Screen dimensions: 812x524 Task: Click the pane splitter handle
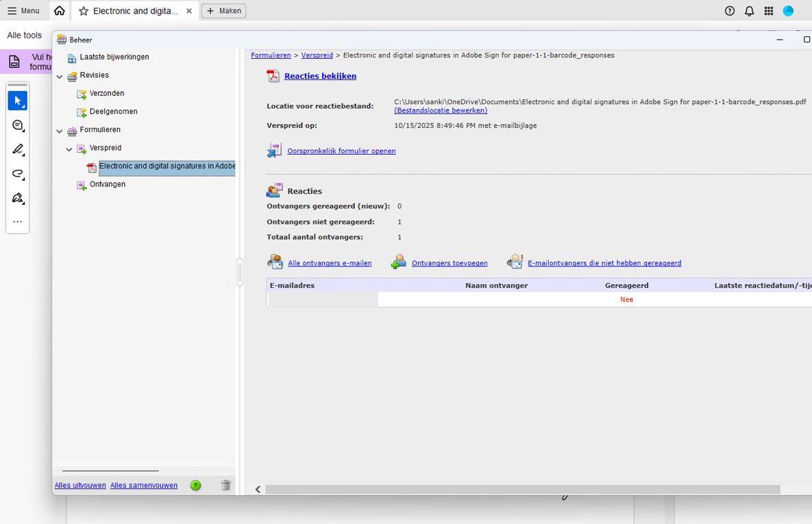pyautogui.click(x=239, y=272)
